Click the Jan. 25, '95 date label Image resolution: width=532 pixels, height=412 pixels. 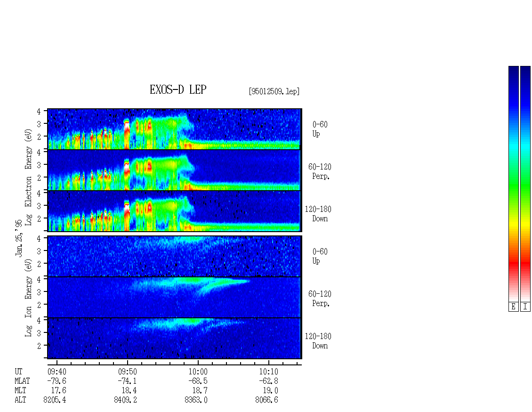(19, 238)
